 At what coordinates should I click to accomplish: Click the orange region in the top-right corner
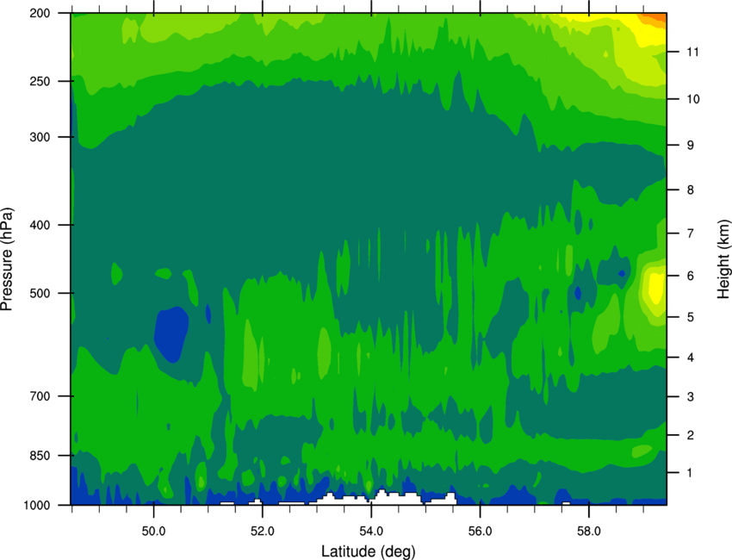[656, 16]
